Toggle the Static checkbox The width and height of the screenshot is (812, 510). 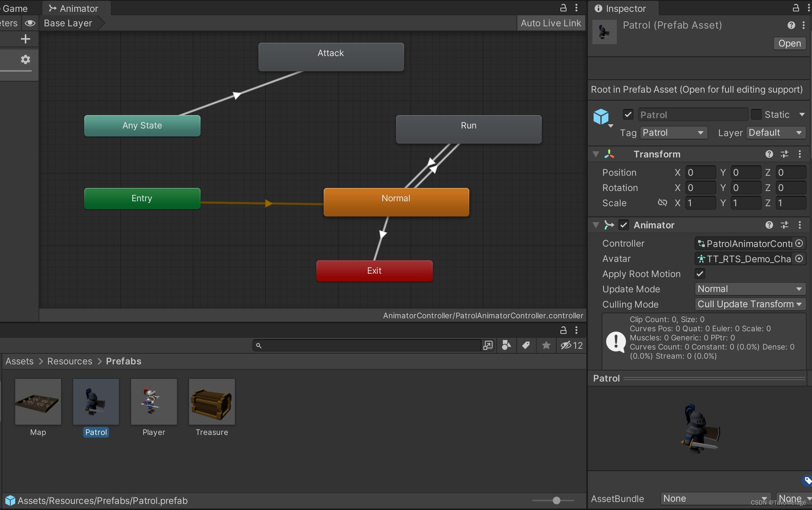[x=756, y=114]
